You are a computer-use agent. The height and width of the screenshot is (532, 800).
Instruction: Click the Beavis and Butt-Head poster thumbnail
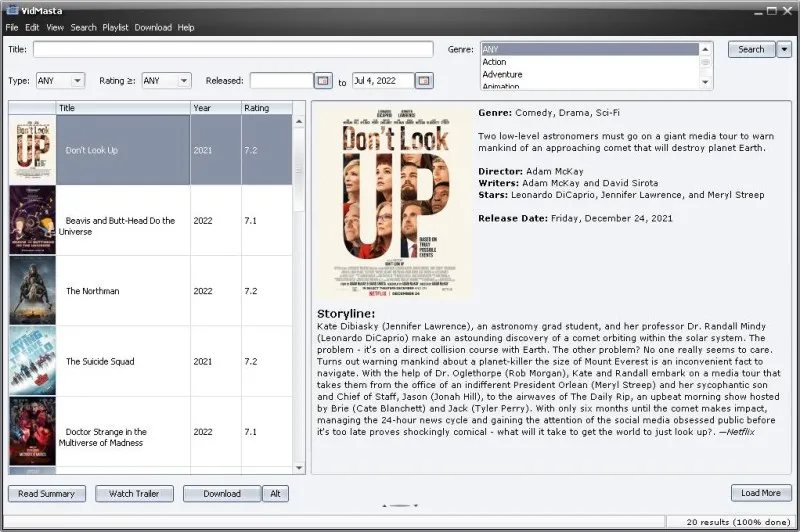pyautogui.click(x=32, y=221)
